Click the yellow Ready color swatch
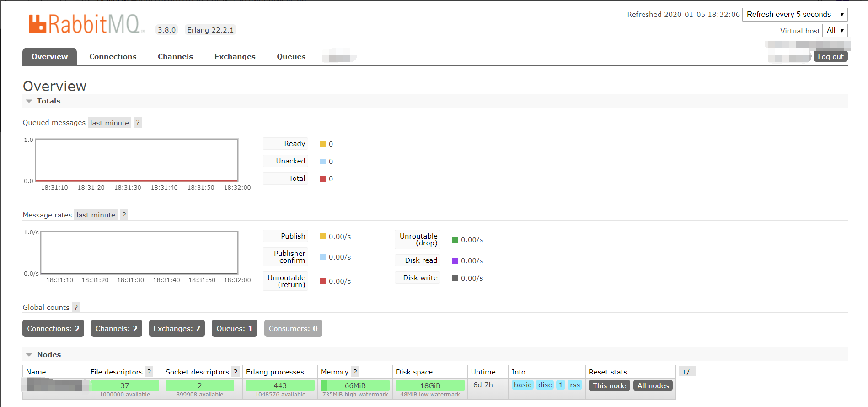The height and width of the screenshot is (407, 868). pos(323,144)
